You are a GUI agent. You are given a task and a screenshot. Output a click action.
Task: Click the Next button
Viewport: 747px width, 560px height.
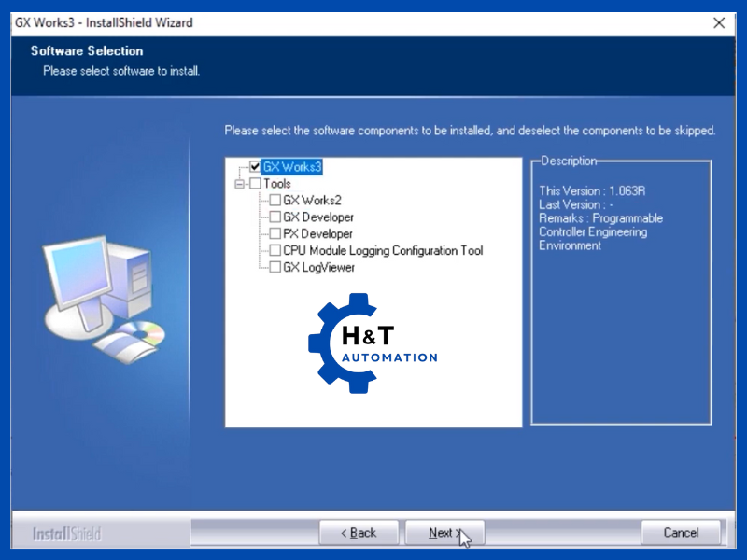coord(444,533)
